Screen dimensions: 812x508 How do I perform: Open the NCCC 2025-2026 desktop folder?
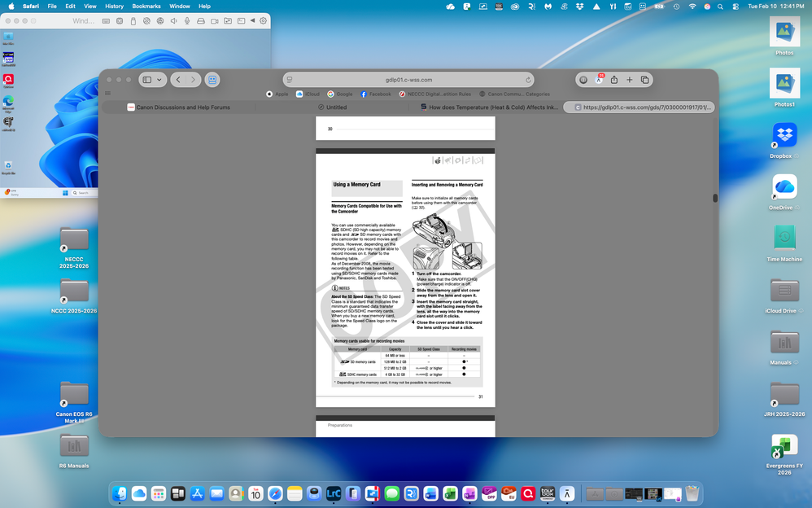click(x=74, y=291)
